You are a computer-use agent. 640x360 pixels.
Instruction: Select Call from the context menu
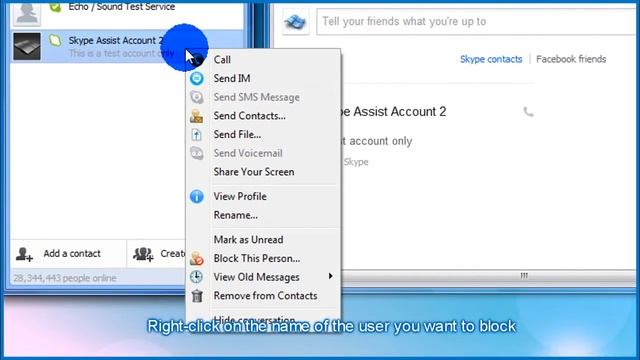pos(222,60)
